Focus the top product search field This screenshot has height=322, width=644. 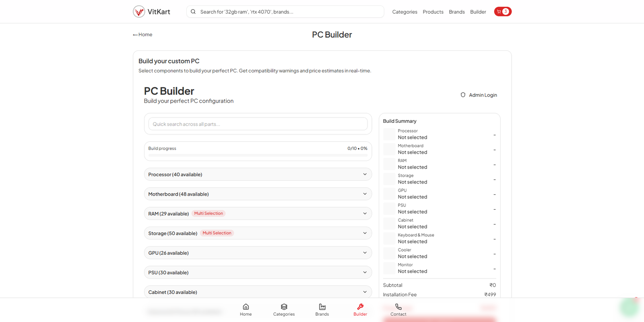tap(285, 12)
